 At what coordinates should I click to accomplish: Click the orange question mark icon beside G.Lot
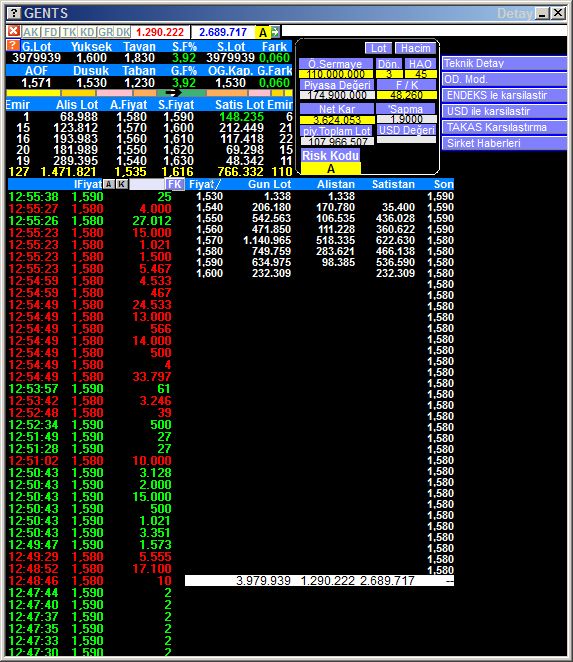(x=13, y=45)
